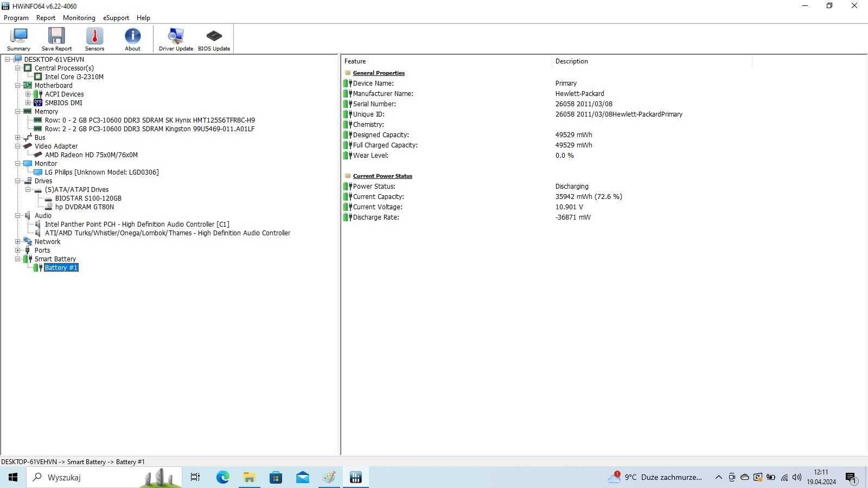Open the Report menu

tap(46, 18)
